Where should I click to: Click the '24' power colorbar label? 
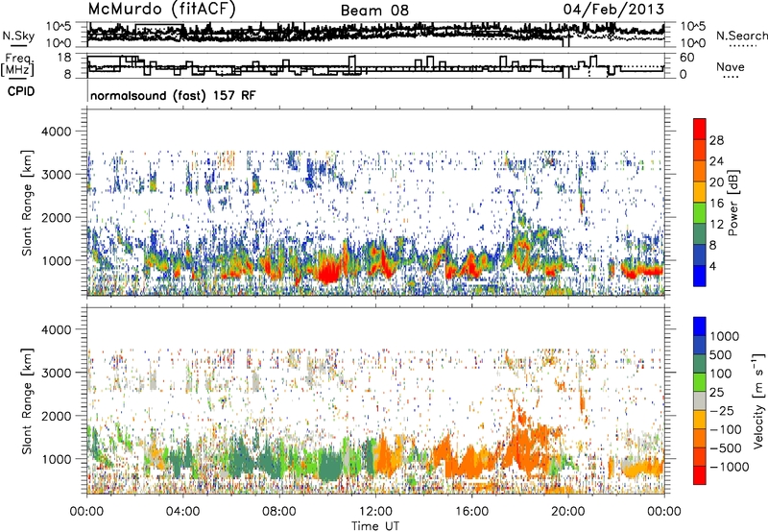pos(716,161)
